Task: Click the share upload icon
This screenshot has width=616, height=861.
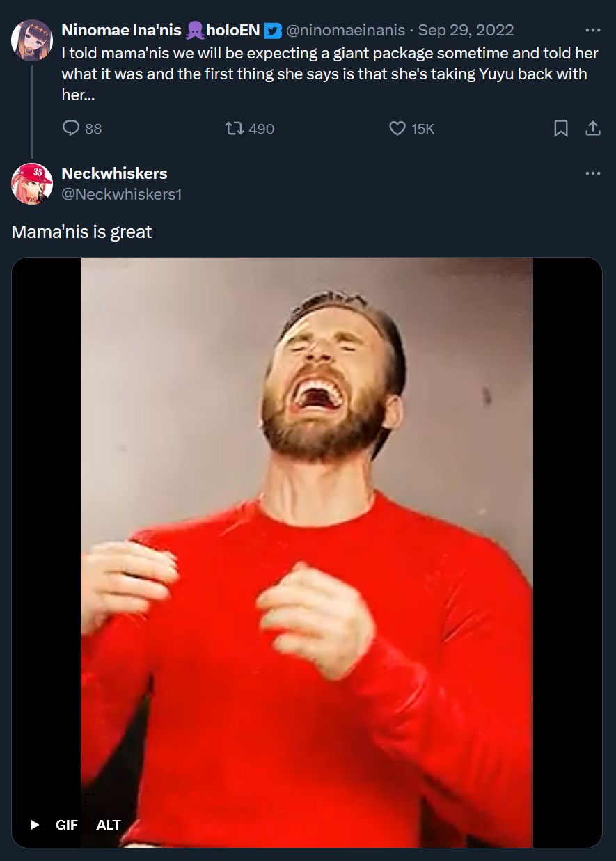Action: (593, 129)
